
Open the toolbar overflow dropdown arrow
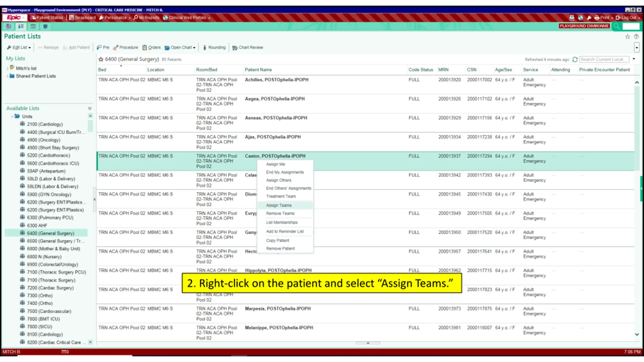pos(637,48)
